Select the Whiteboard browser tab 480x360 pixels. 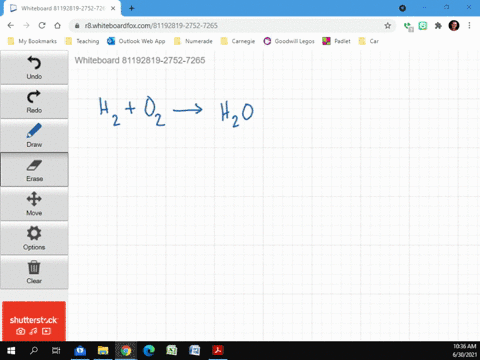click(63, 8)
